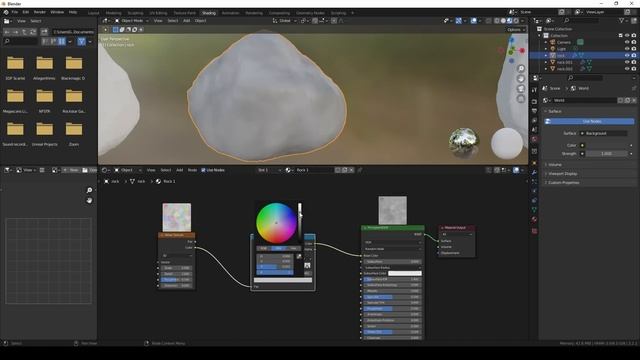640x360 pixels.
Task: Hide rock.001 in the outliner
Action: 627,62
